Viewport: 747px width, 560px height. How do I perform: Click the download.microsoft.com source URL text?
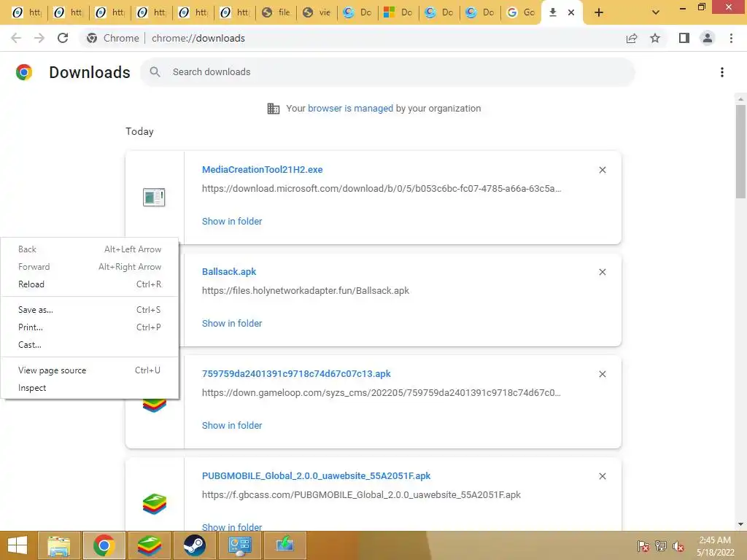[x=382, y=189]
